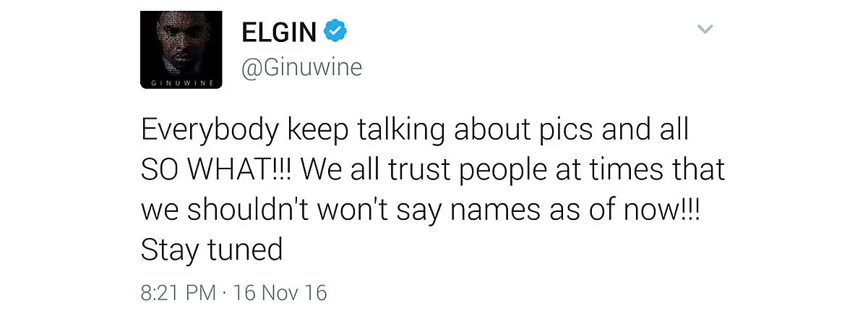The width and height of the screenshot is (868, 311).
Task: Select the words Stay tuned
Action: click(211, 250)
